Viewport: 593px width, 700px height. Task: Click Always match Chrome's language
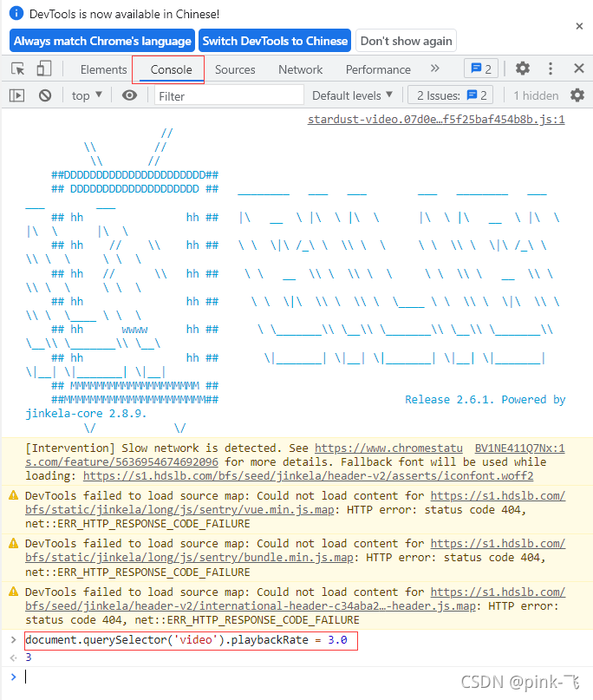pos(102,41)
